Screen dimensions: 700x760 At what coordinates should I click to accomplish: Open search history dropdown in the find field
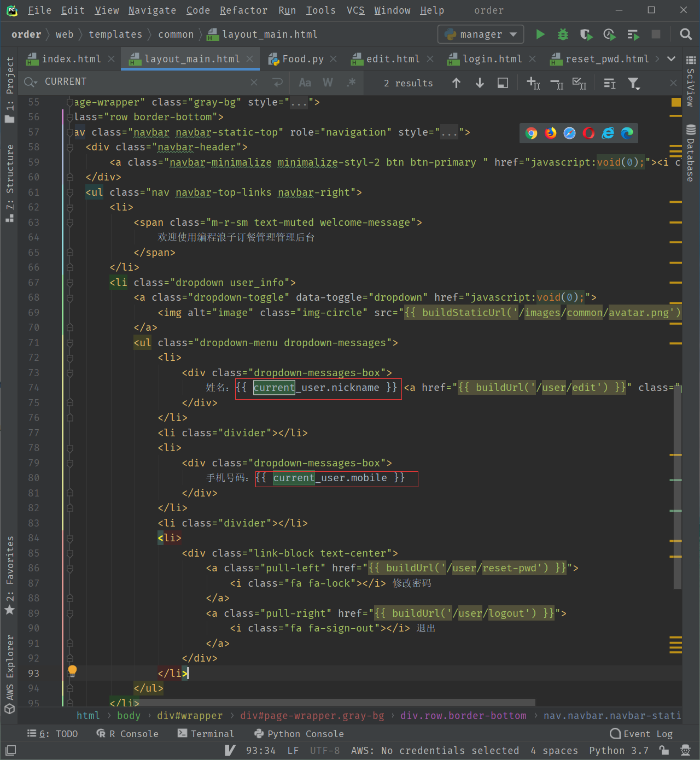click(x=31, y=82)
